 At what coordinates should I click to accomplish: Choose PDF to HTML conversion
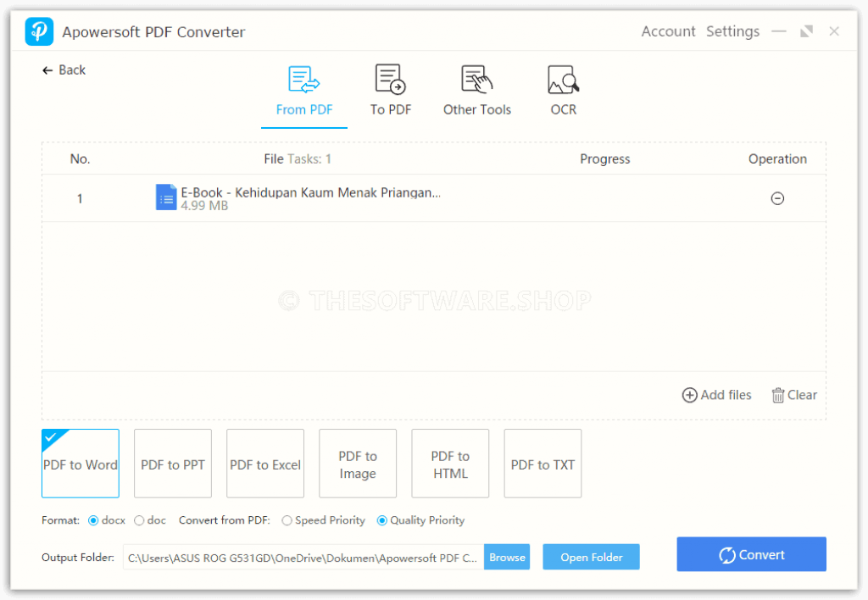(450, 464)
